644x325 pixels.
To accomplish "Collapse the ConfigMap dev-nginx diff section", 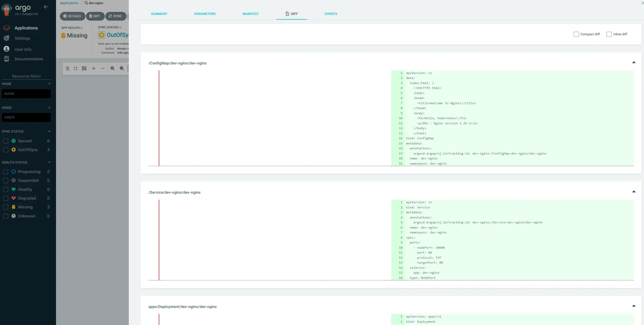I will click(634, 62).
